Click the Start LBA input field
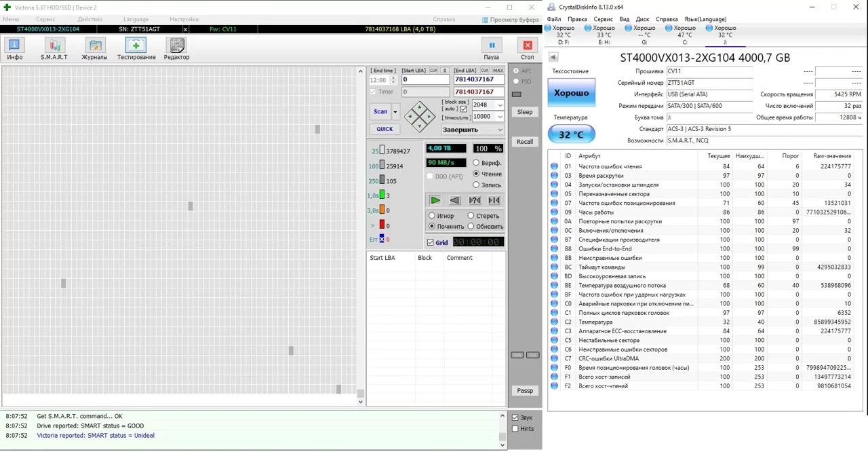This screenshot has width=868, height=452. (x=425, y=80)
